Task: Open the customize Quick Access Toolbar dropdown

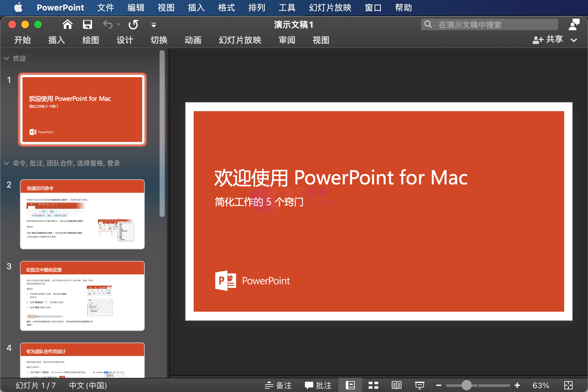Action: coord(154,25)
